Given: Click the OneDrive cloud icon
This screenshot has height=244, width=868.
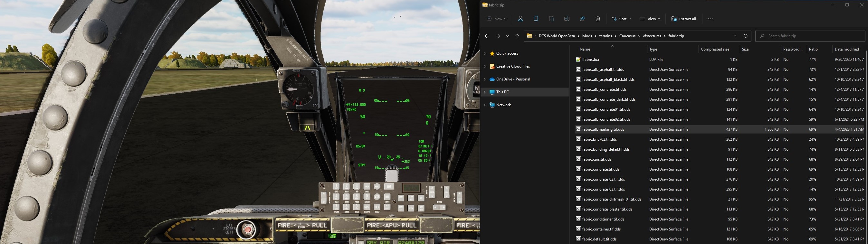Looking at the screenshot, I should point(492,79).
